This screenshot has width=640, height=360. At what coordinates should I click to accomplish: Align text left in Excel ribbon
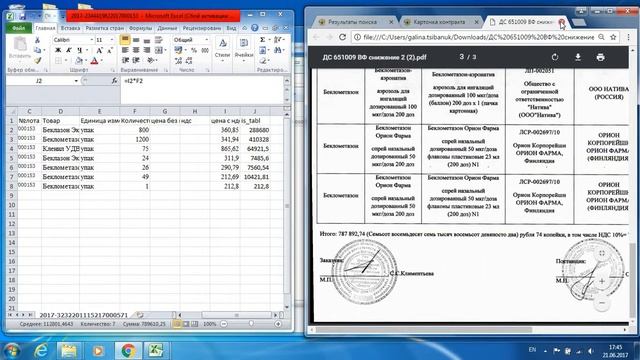pos(125,50)
